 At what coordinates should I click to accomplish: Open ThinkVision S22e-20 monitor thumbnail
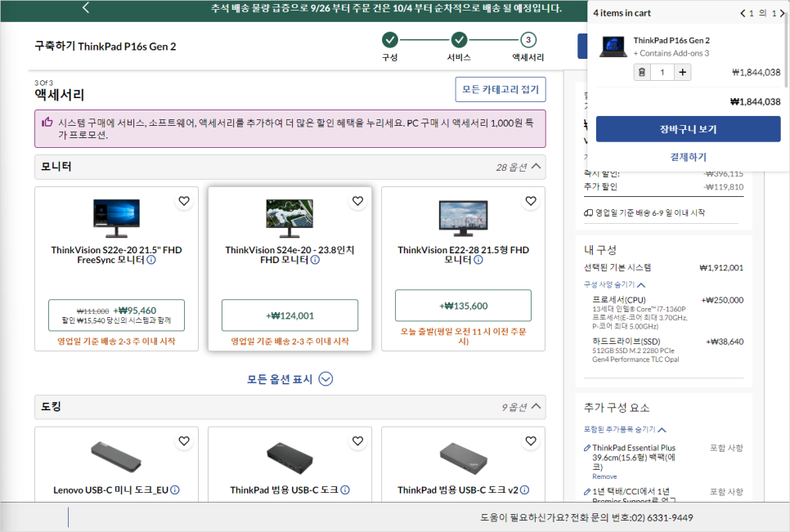[116, 218]
